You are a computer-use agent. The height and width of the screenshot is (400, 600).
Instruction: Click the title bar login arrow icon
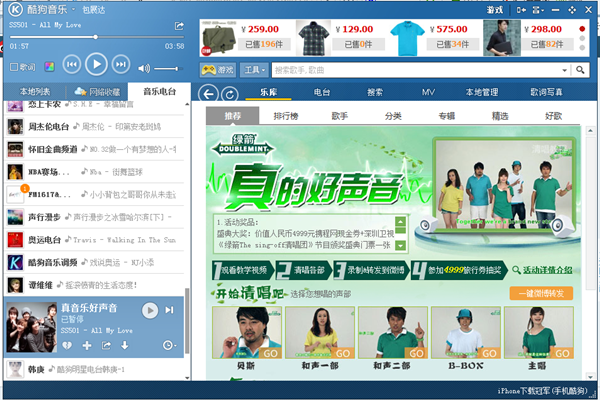pyautogui.click(x=521, y=10)
